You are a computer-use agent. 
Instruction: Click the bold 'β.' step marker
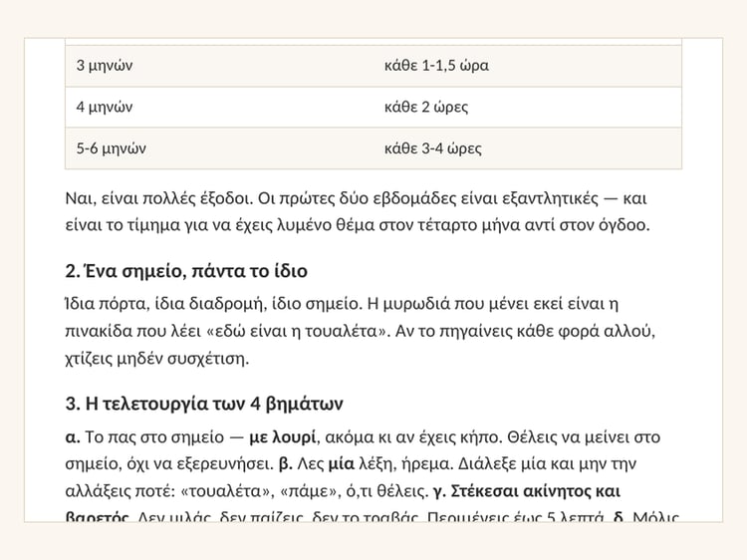[x=286, y=464]
